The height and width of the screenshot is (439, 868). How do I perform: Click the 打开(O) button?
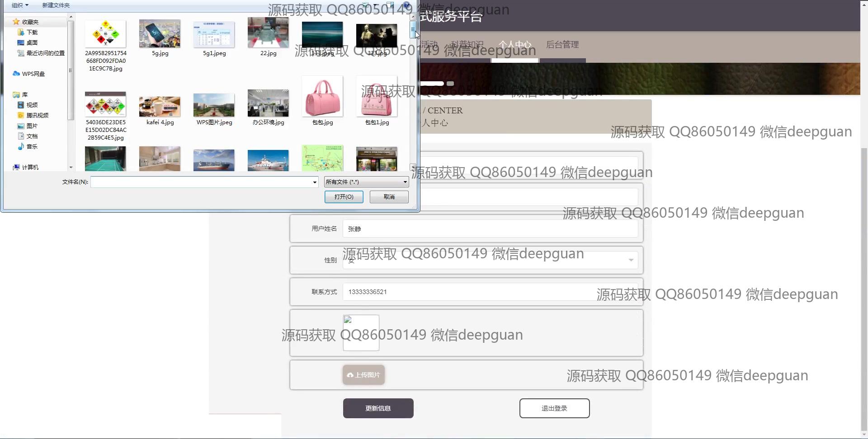(x=344, y=197)
